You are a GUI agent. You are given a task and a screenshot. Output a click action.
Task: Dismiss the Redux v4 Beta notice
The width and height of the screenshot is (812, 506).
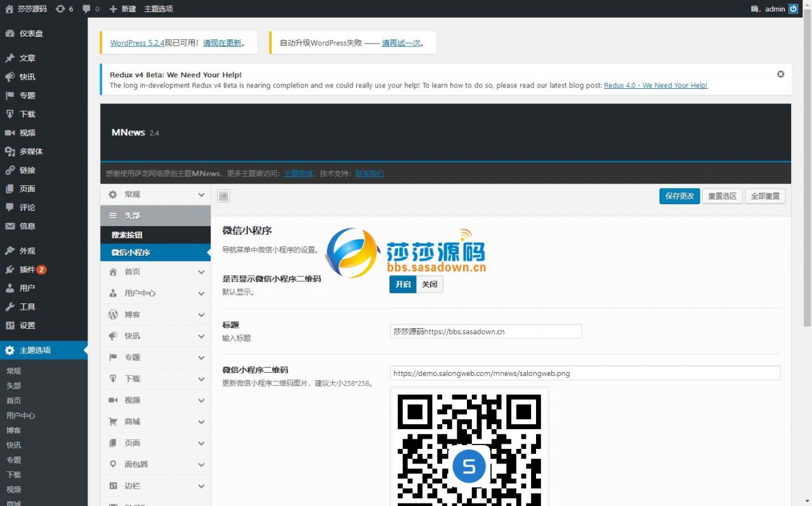780,74
